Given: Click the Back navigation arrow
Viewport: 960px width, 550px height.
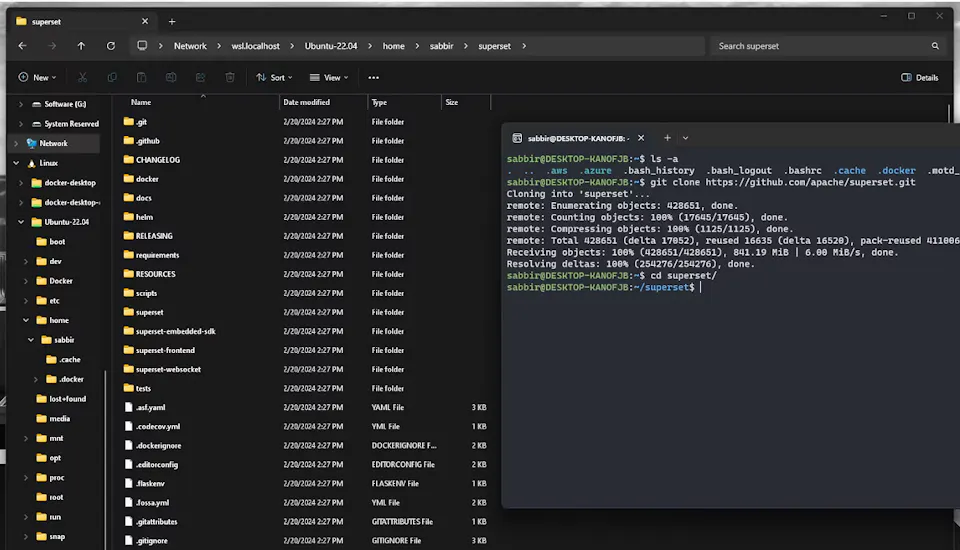Looking at the screenshot, I should pyautogui.click(x=22, y=46).
